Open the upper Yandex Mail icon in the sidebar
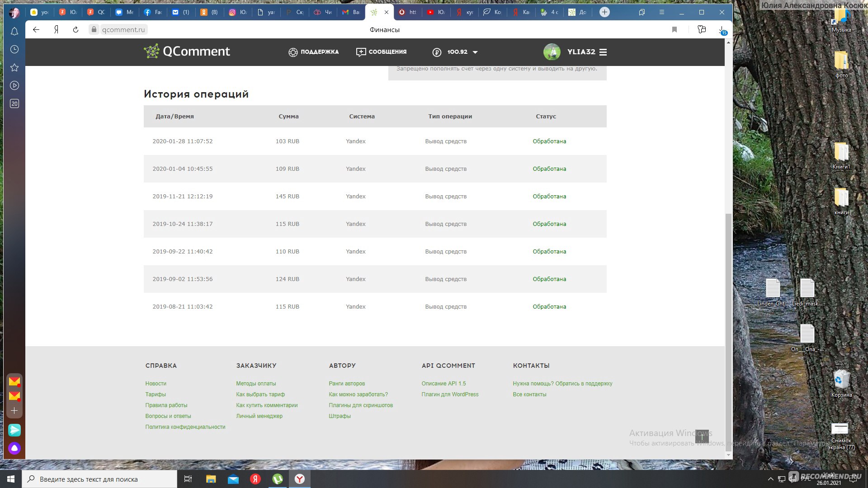Screen dimensions: 868x488 pos(14,381)
